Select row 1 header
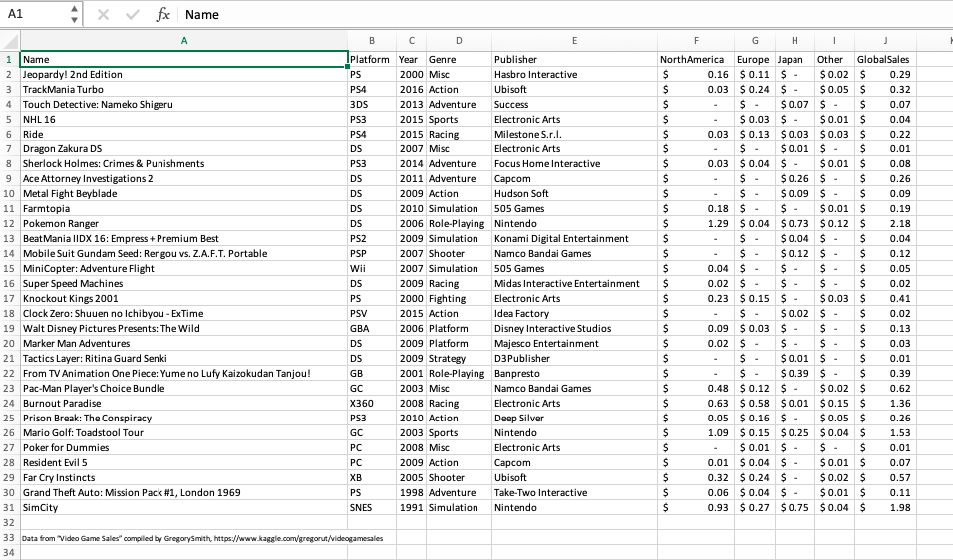 click(10, 60)
